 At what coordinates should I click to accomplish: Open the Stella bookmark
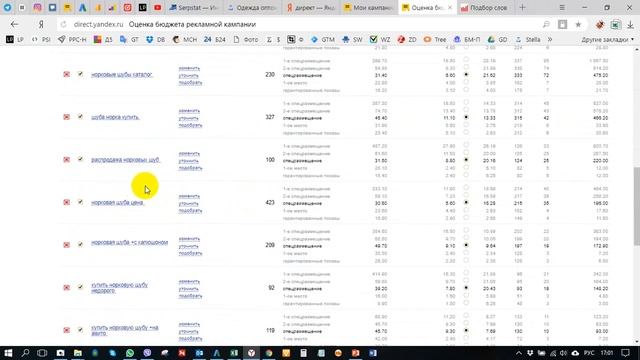click(x=528, y=40)
